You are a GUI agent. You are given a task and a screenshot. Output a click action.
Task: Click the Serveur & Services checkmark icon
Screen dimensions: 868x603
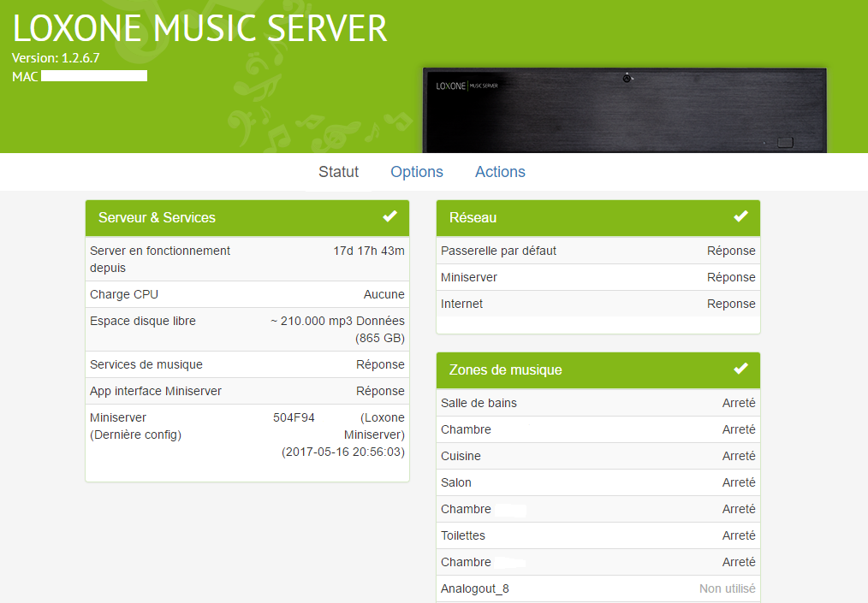pyautogui.click(x=389, y=216)
